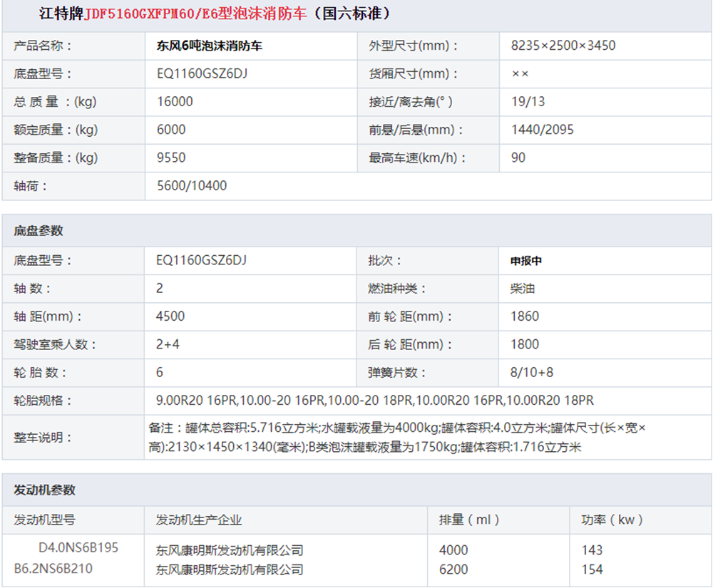Click power value 143
The height and width of the screenshot is (588, 713).
(x=592, y=550)
